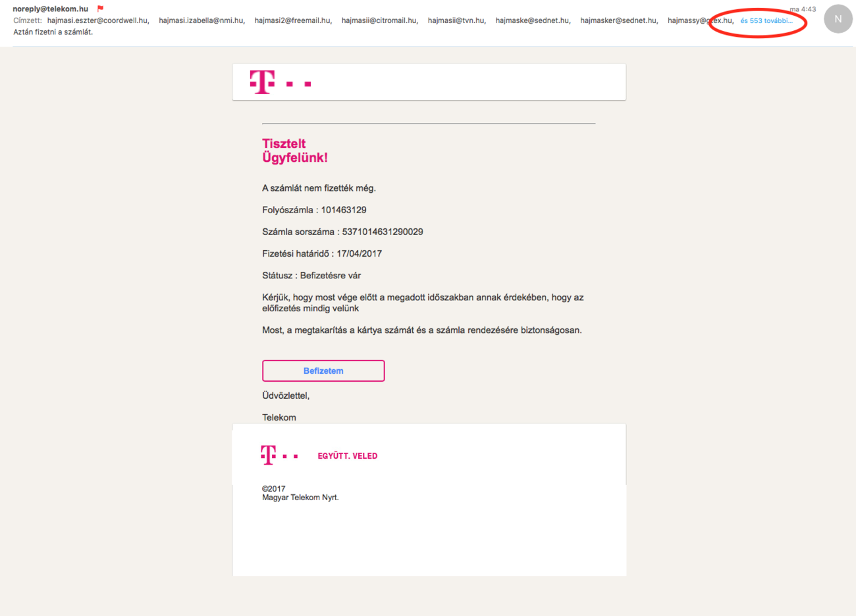Screen dimensions: 856x616
Task: Select recipient hajmaske@sednet.hu
Action: click(x=533, y=20)
